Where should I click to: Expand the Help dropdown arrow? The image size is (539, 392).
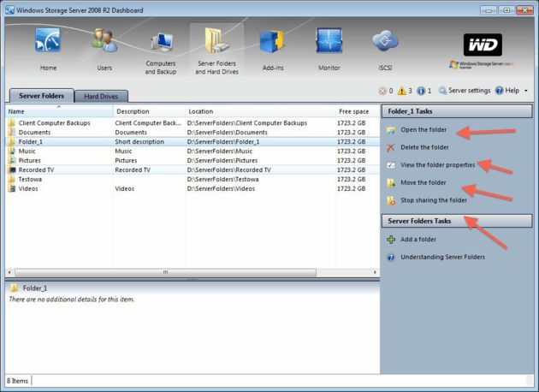525,91
